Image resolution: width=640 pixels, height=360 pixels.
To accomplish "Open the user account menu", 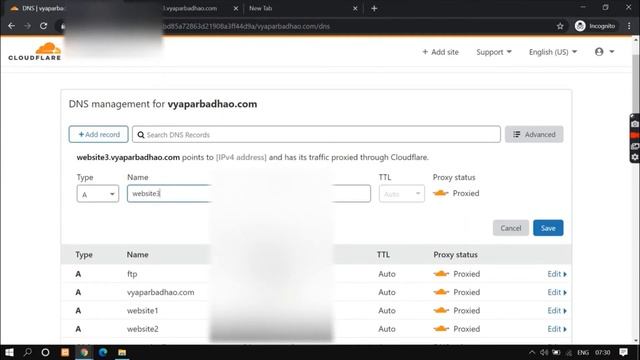I will point(604,52).
